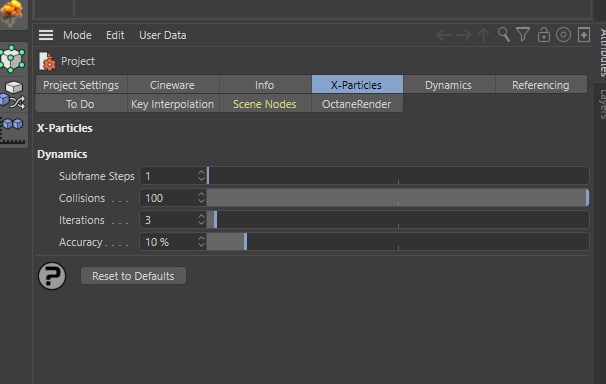The width and height of the screenshot is (606, 384).
Task: Switch to Referencing tab
Action: (x=541, y=85)
